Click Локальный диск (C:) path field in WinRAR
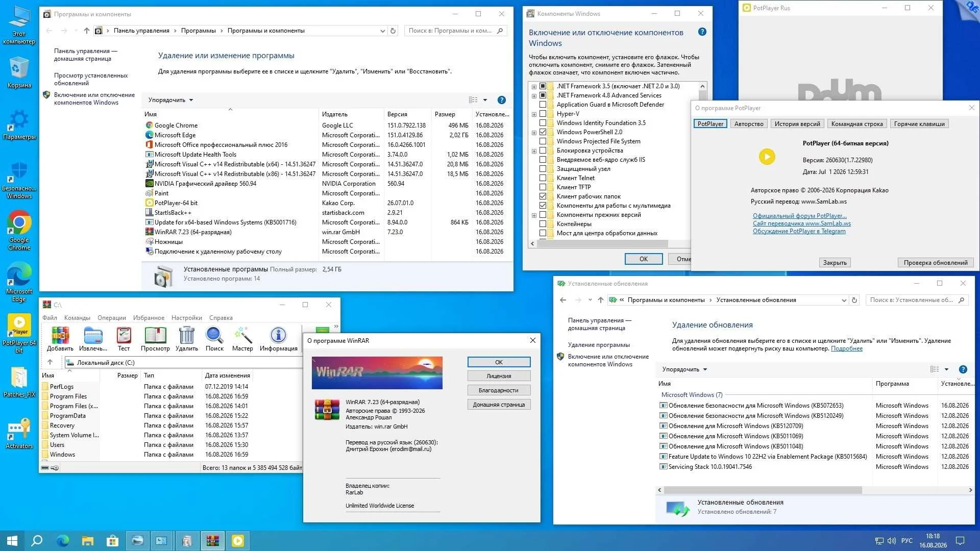The width and height of the screenshot is (980, 551). pyautogui.click(x=183, y=363)
